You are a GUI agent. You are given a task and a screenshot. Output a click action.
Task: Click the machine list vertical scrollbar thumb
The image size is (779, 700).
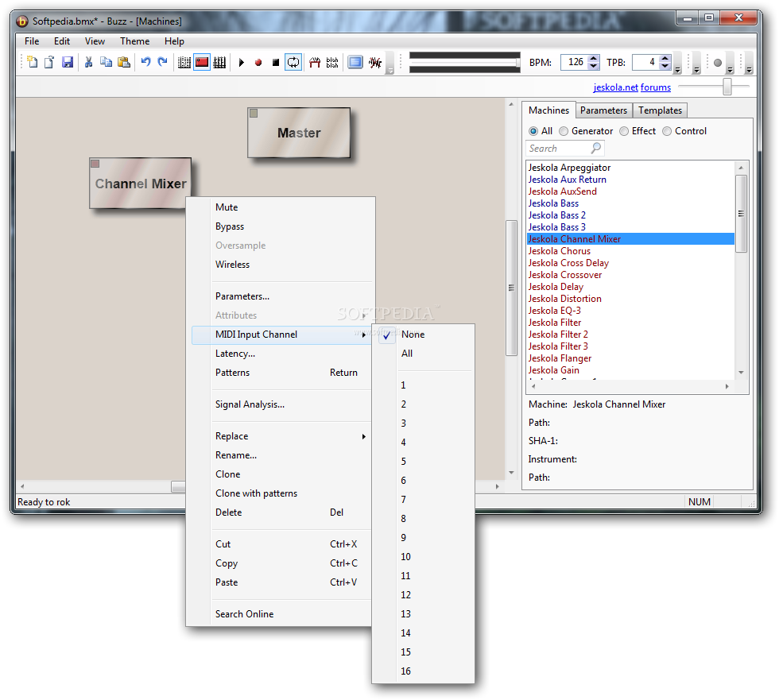pyautogui.click(x=741, y=214)
